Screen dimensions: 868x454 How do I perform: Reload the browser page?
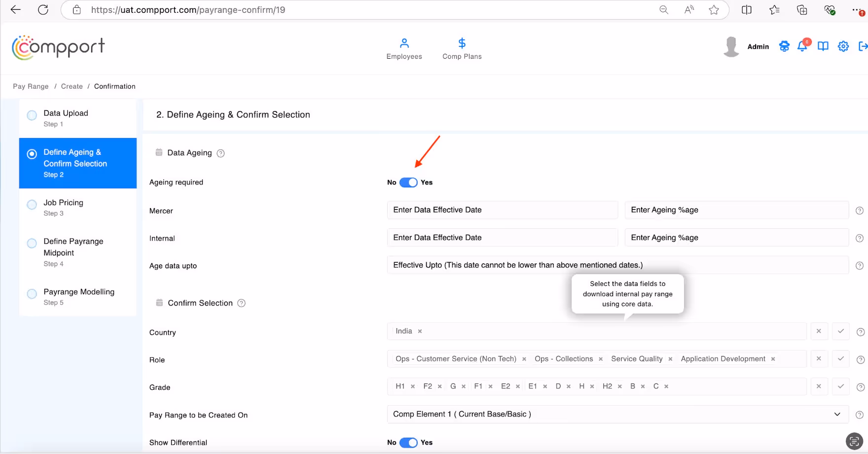43,10
